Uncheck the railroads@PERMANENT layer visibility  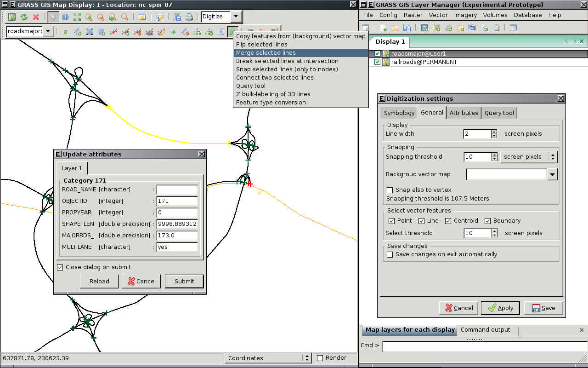(x=378, y=62)
